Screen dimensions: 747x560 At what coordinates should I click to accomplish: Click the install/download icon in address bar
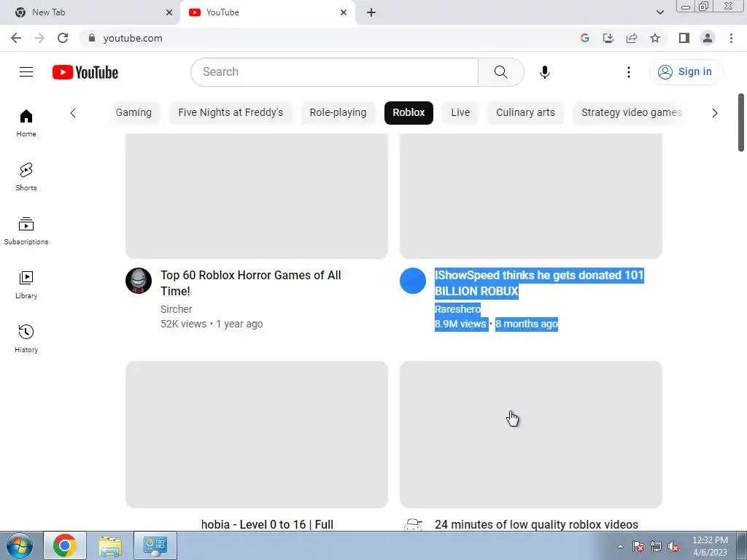608,38
